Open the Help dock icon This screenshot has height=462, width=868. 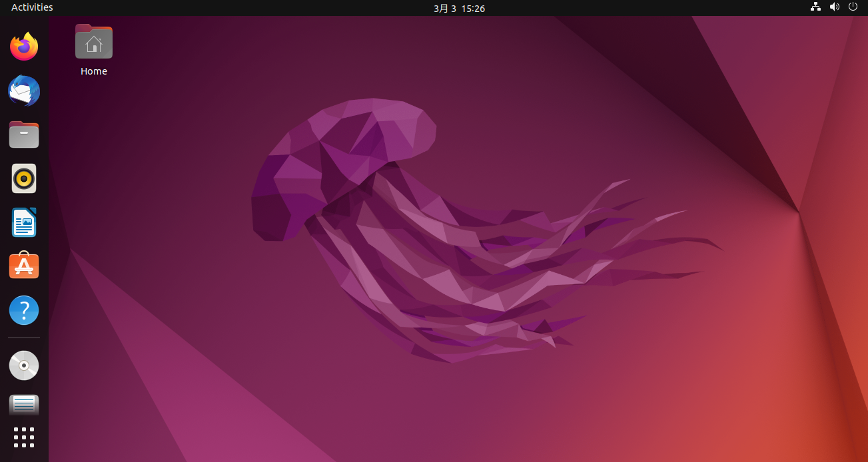[x=24, y=310]
